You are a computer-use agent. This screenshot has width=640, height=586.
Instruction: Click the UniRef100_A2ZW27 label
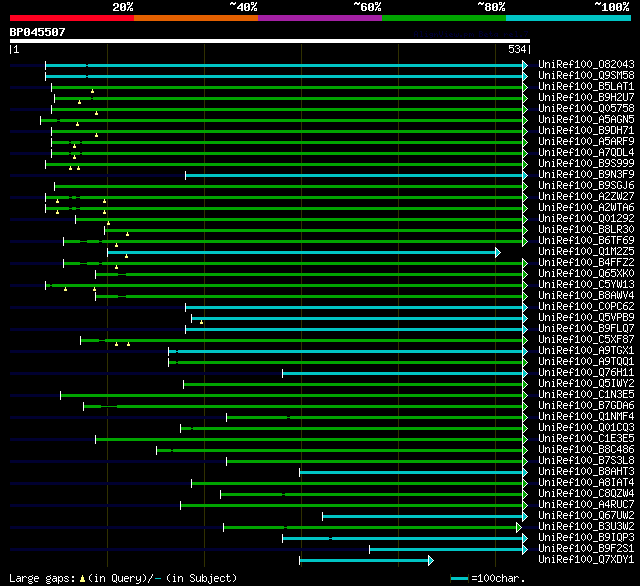[x=586, y=197]
